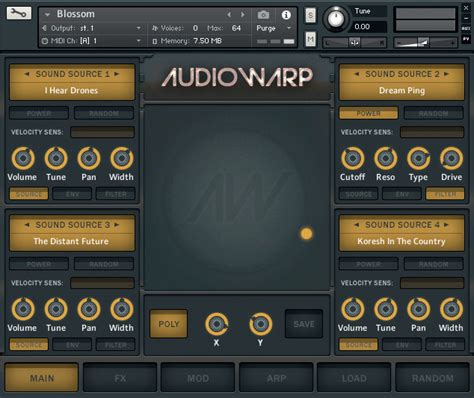
Task: Click the Sound Source 1 Tune knob
Action: coord(56,158)
